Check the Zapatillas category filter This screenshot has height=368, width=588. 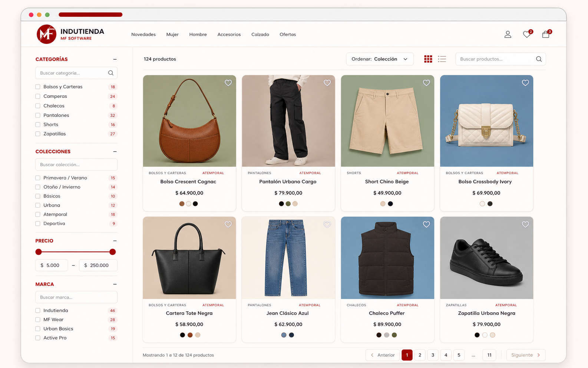(38, 134)
